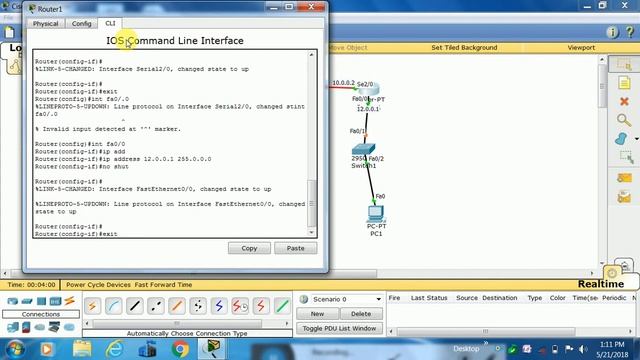Open Google Chrome from taskbar

tap(180, 349)
